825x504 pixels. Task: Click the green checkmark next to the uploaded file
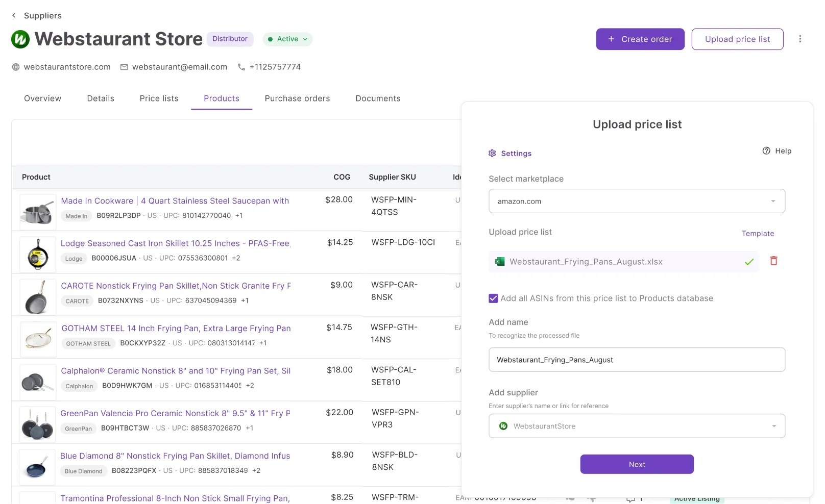click(749, 262)
